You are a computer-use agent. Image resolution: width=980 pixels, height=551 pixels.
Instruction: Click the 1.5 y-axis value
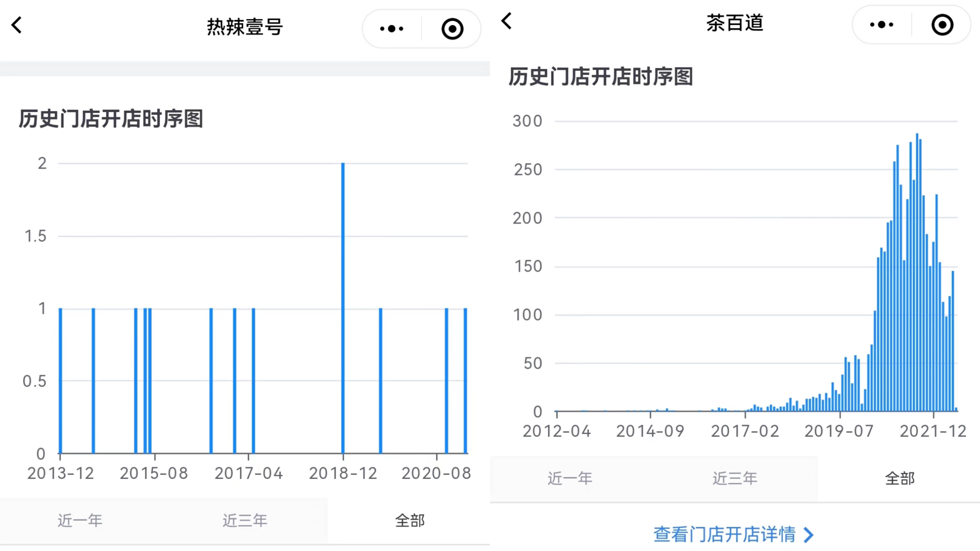click(x=35, y=236)
